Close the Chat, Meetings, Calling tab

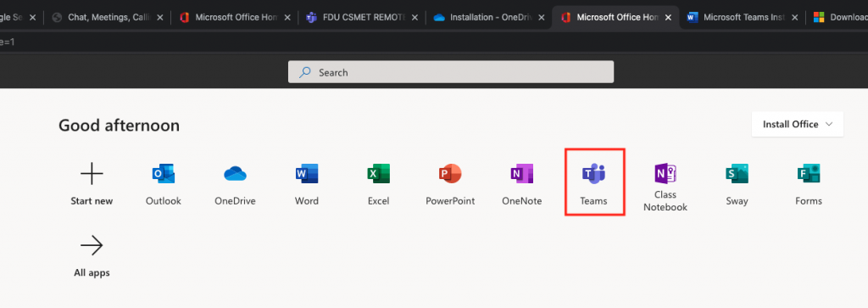[160, 17]
